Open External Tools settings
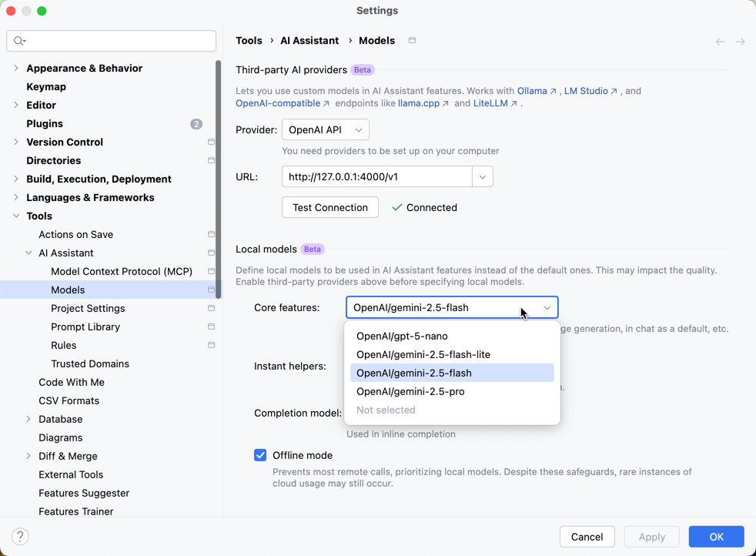 click(x=71, y=474)
